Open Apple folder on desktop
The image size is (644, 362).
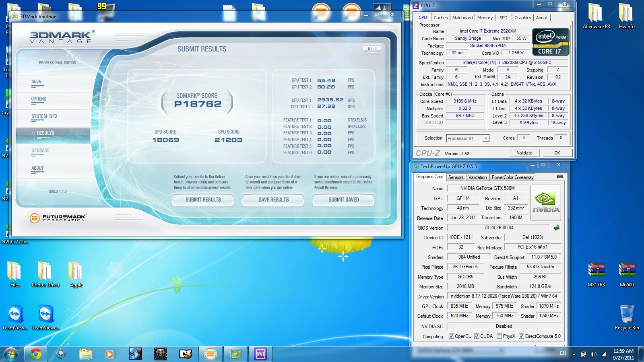76,274
